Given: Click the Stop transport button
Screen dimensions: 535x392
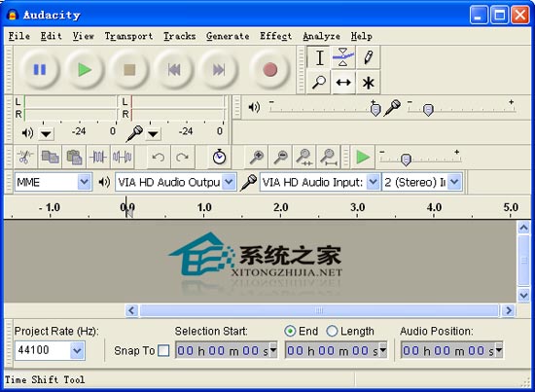Looking at the screenshot, I should pyautogui.click(x=129, y=70).
